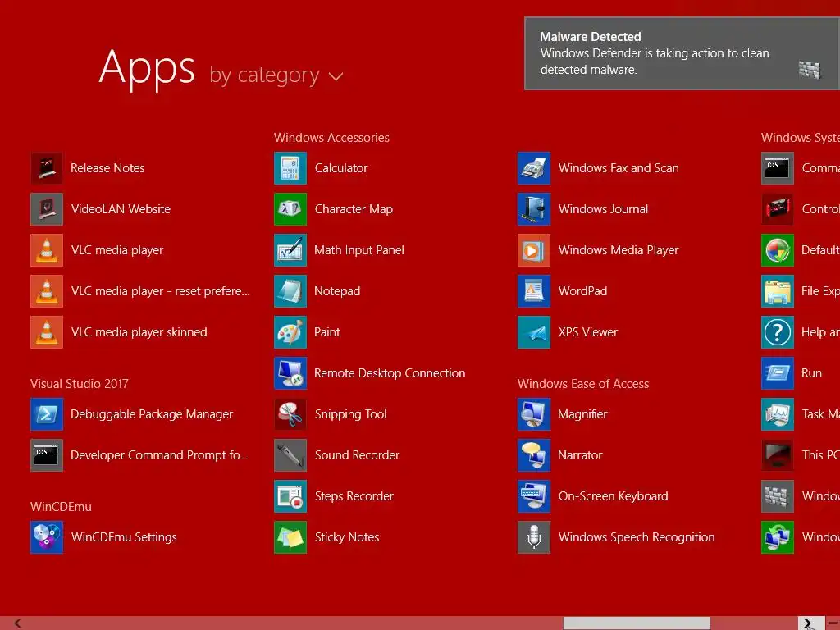Click the 'Windows Media Player' label
Screen dimensions: 840x630
pyautogui.click(x=619, y=250)
